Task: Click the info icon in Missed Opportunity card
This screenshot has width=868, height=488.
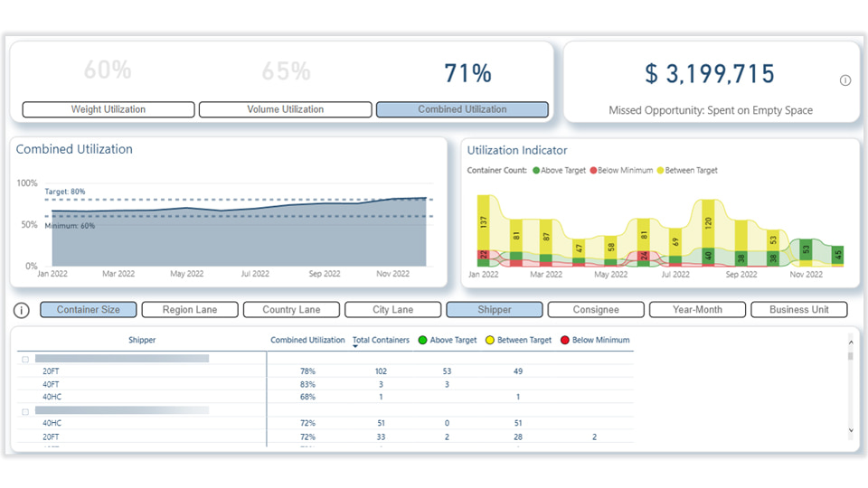Action: click(x=845, y=80)
